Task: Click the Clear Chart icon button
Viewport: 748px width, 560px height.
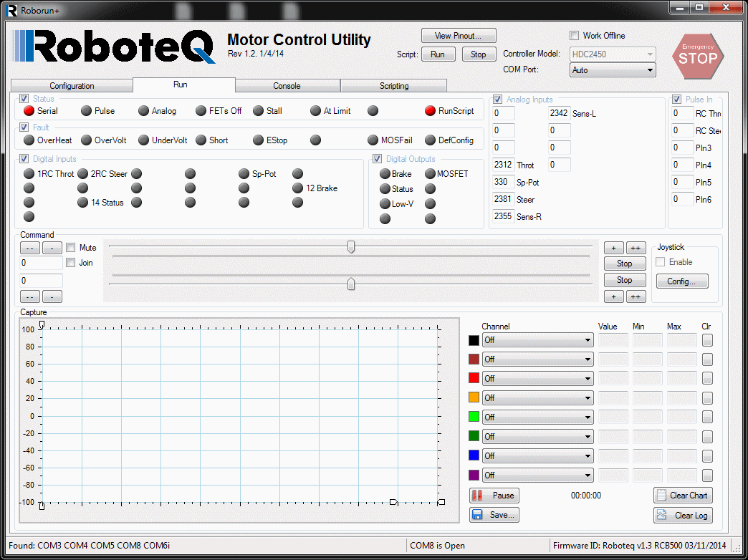Action: (682, 496)
